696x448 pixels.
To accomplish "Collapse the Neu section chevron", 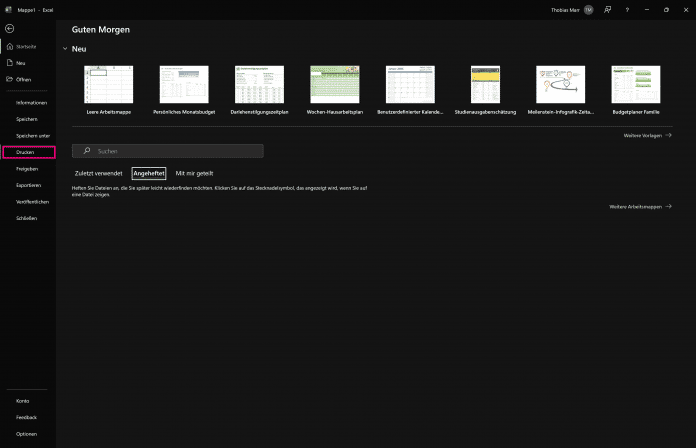I will tap(65, 49).
